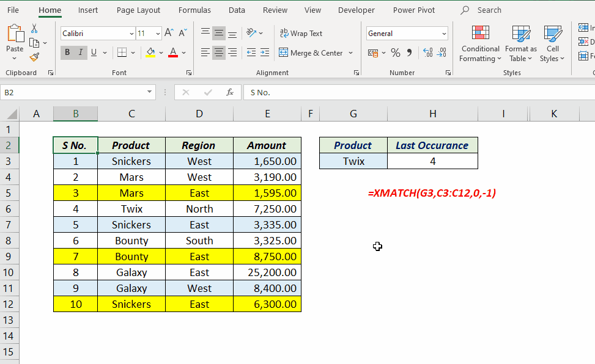This screenshot has height=364, width=595.
Task: Apply Wrap Text to selection
Action: [x=300, y=33]
